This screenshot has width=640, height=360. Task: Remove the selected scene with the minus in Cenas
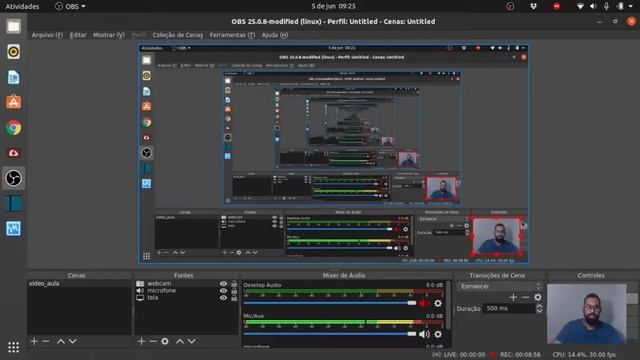46,341
